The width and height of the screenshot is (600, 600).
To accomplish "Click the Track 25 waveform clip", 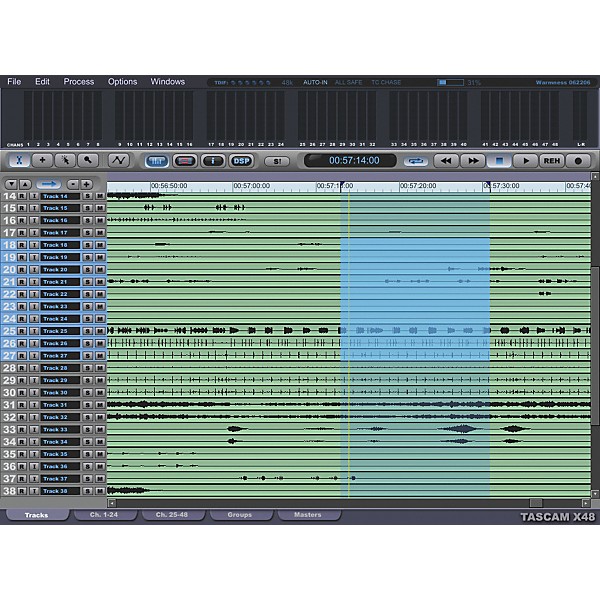I will [349, 330].
